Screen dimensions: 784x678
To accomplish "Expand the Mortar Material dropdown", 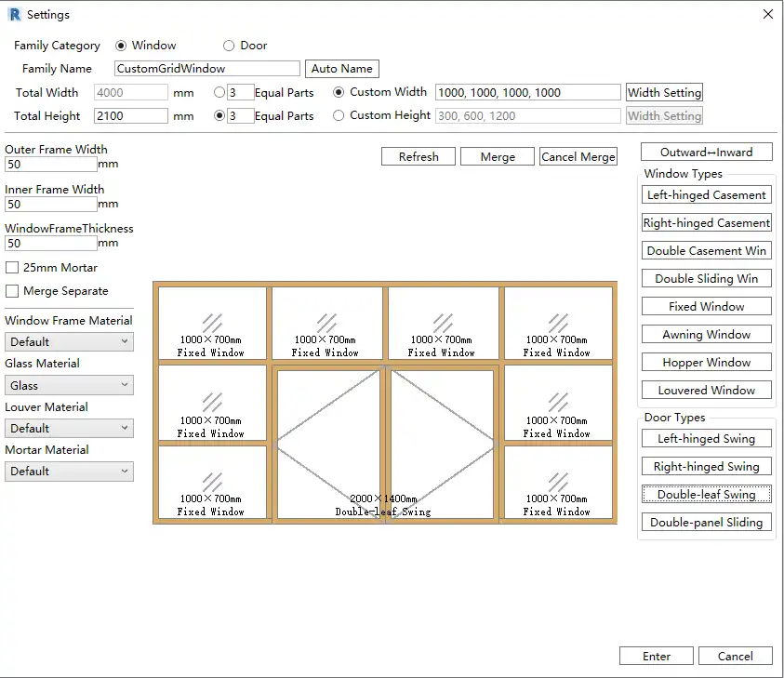I will [69, 472].
